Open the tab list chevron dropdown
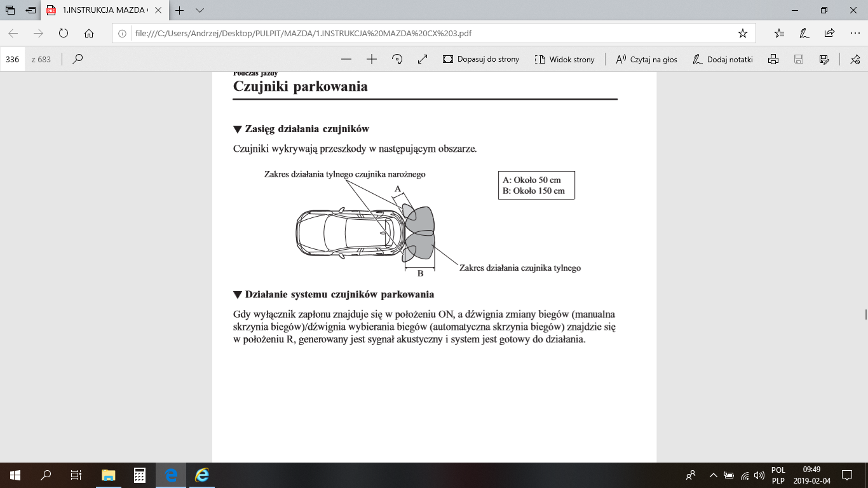Viewport: 868px width, 488px height. pyautogui.click(x=200, y=11)
